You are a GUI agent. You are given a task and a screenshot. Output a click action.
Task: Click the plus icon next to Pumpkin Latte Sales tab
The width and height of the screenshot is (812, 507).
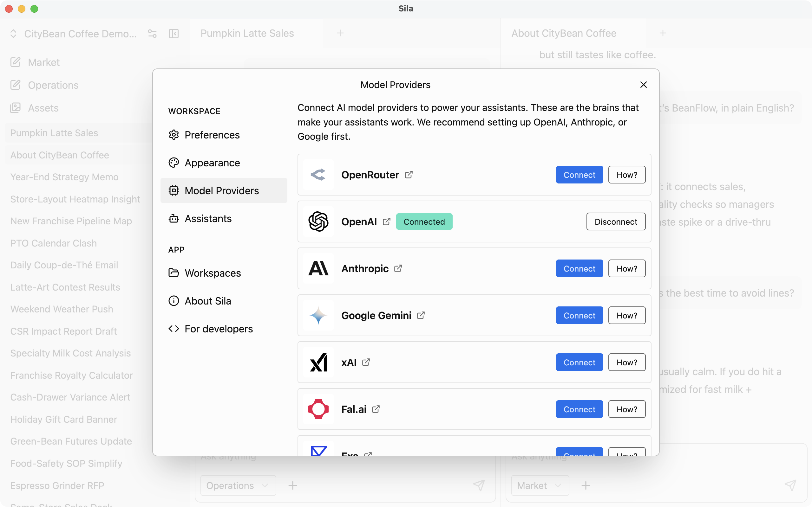[x=340, y=33]
